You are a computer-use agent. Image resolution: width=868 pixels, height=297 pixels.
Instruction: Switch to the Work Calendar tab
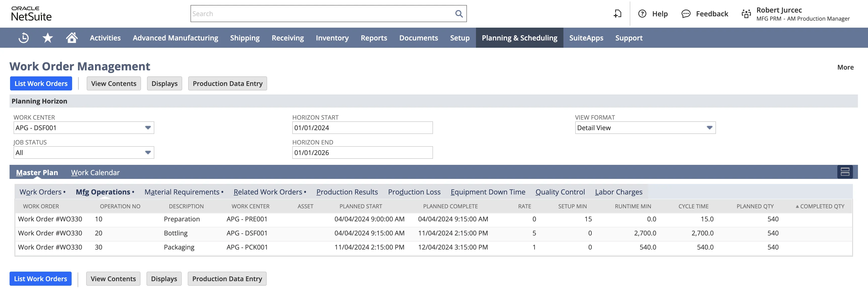point(95,172)
